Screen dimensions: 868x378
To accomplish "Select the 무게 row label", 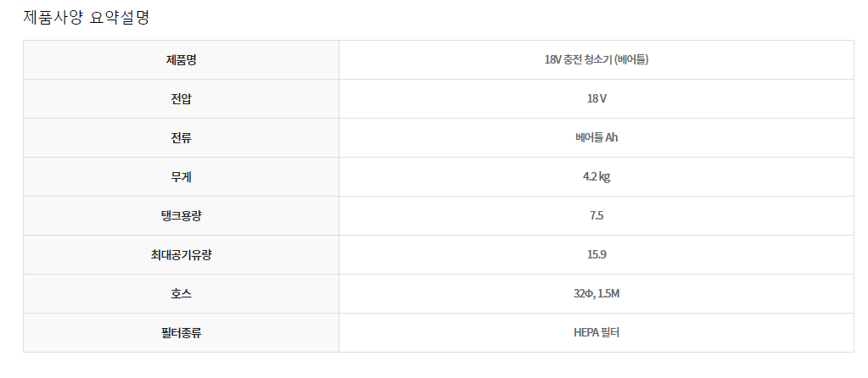I will tap(181, 177).
